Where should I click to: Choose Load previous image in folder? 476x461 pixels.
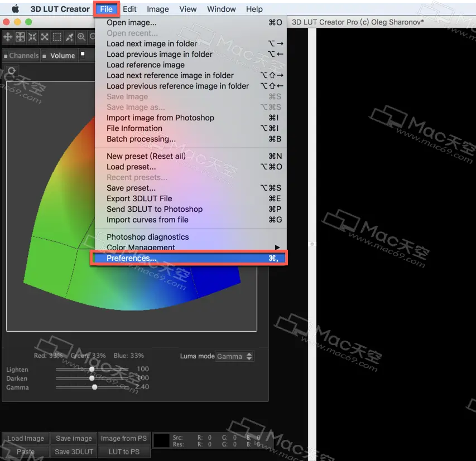[x=191, y=54]
